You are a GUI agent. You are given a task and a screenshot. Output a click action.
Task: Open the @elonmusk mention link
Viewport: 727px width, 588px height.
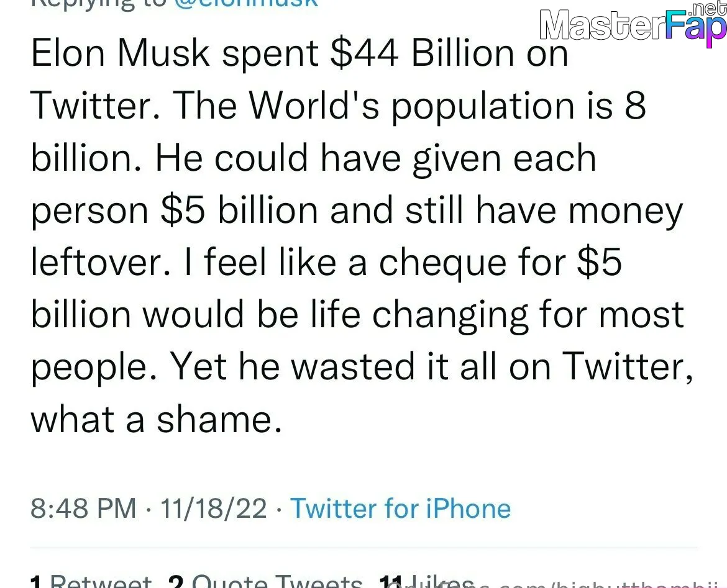pos(245,3)
